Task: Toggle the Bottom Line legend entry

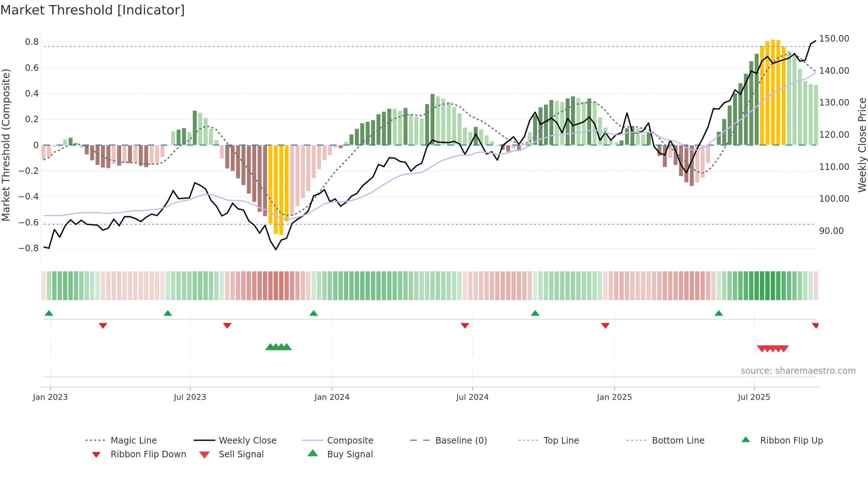Action: tap(665, 440)
